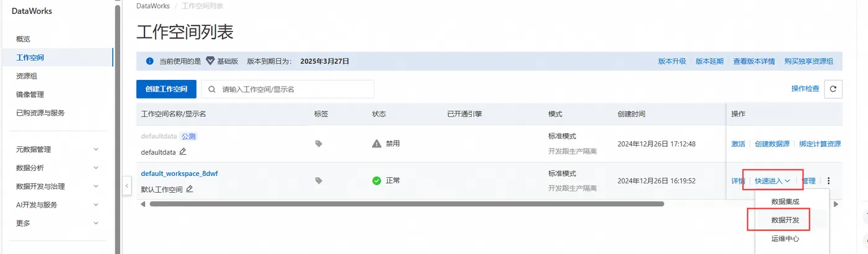Click the DataWorks breadcrumb link
Image resolution: width=868 pixels, height=254 pixels.
pos(153,6)
